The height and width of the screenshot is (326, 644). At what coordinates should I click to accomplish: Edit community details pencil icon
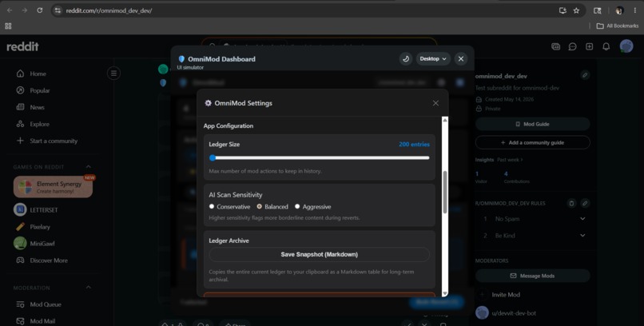coord(585,75)
